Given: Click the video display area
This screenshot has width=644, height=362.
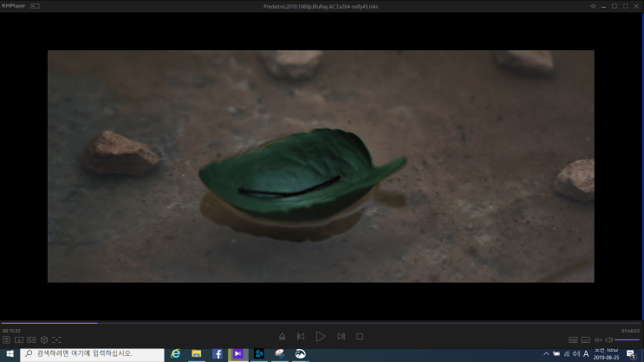Looking at the screenshot, I should pyautogui.click(x=321, y=166).
